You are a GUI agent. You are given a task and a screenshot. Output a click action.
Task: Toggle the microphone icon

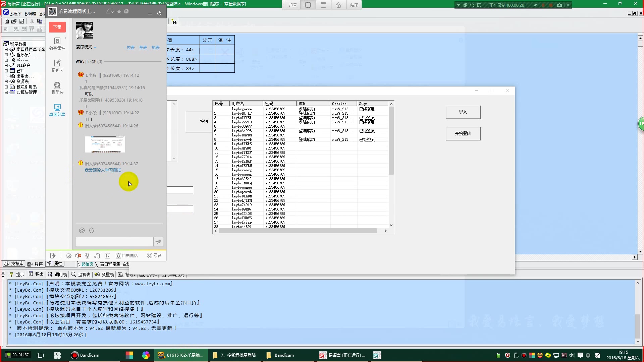(x=87, y=256)
